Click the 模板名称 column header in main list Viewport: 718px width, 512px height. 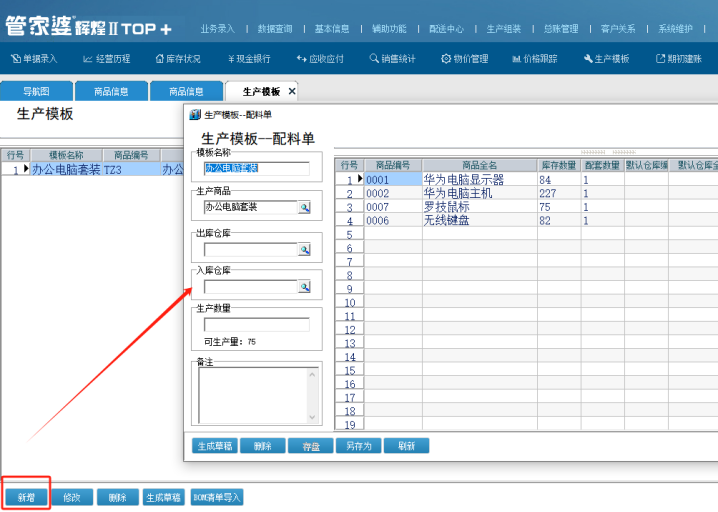pyautogui.click(x=66, y=155)
